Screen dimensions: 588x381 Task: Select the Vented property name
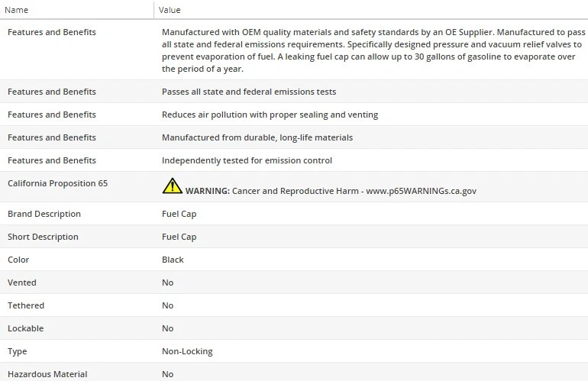click(22, 283)
